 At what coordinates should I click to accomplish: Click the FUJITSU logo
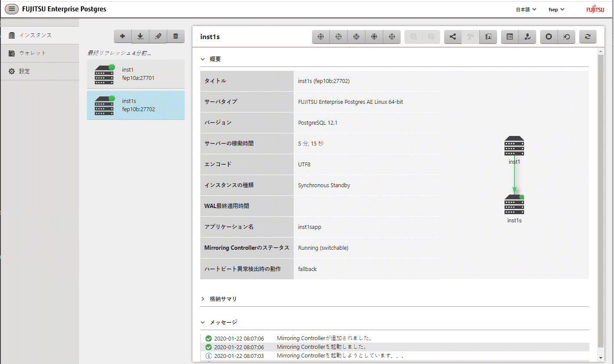pyautogui.click(x=595, y=9)
